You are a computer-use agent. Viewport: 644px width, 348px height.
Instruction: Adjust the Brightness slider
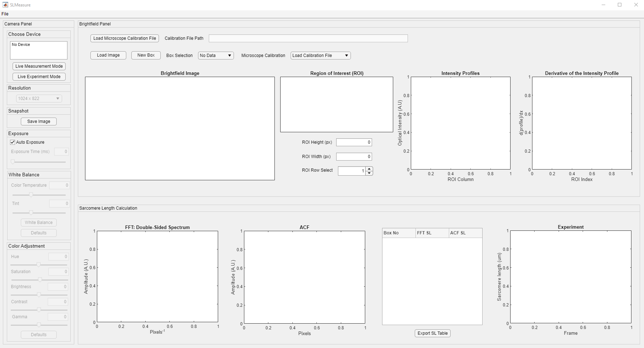click(39, 295)
